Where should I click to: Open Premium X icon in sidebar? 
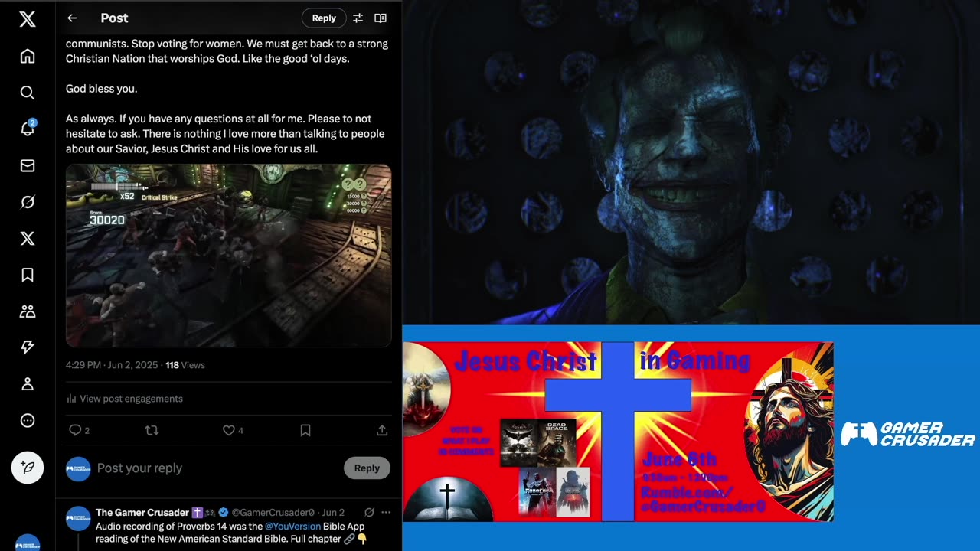click(x=28, y=239)
